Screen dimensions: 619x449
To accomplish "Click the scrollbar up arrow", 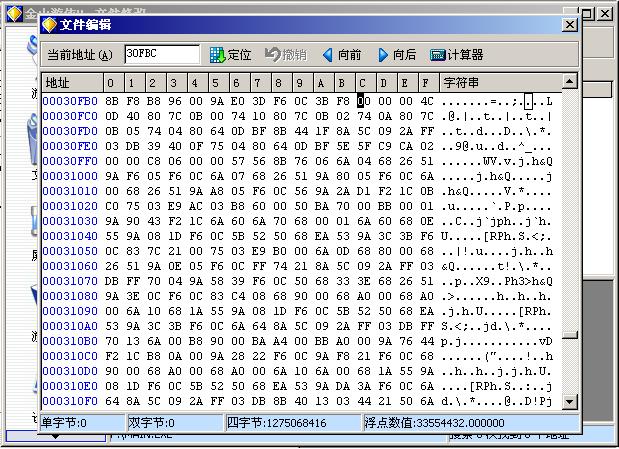I will pos(569,82).
